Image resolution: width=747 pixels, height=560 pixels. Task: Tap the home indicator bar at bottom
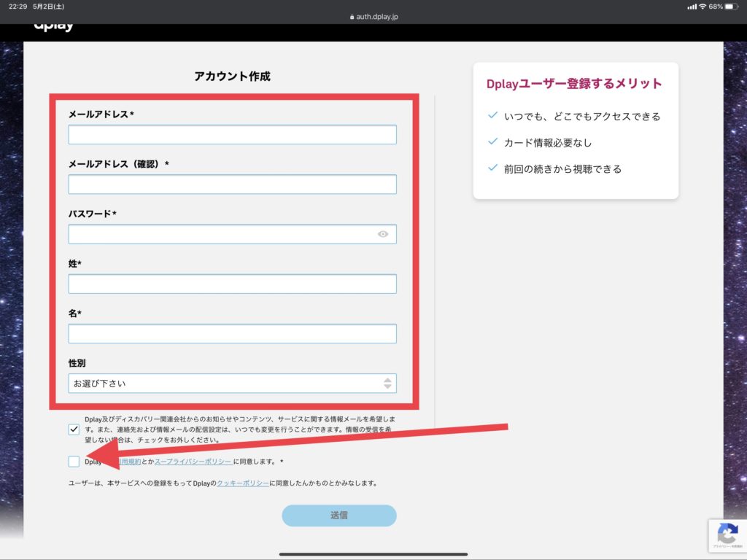pos(373,554)
